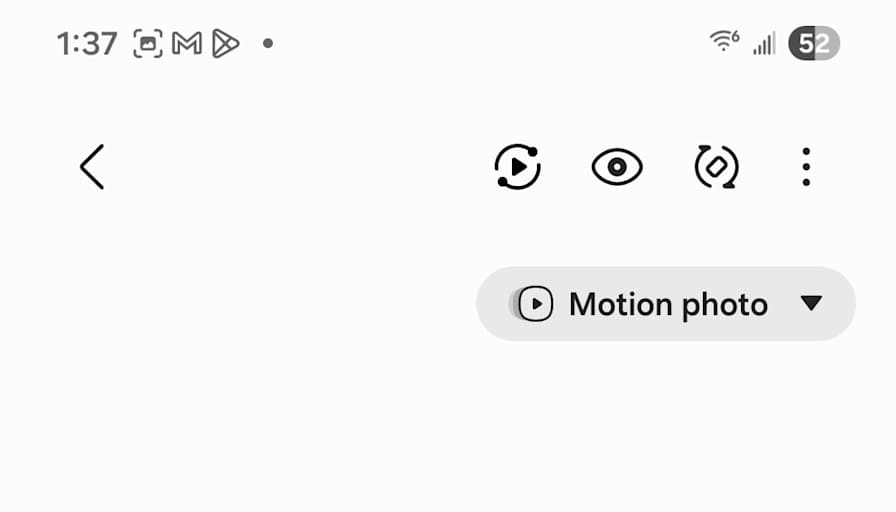
Task: Go back using the left chevron arrow
Action: [x=92, y=167]
